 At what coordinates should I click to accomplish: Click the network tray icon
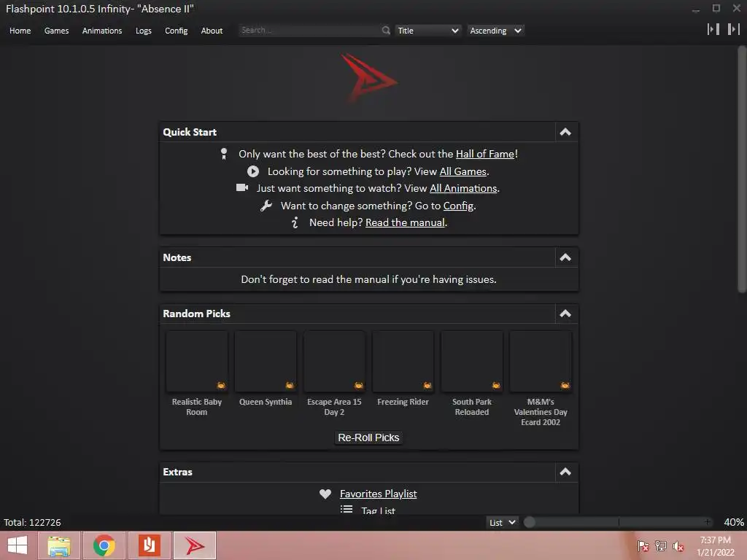point(661,546)
